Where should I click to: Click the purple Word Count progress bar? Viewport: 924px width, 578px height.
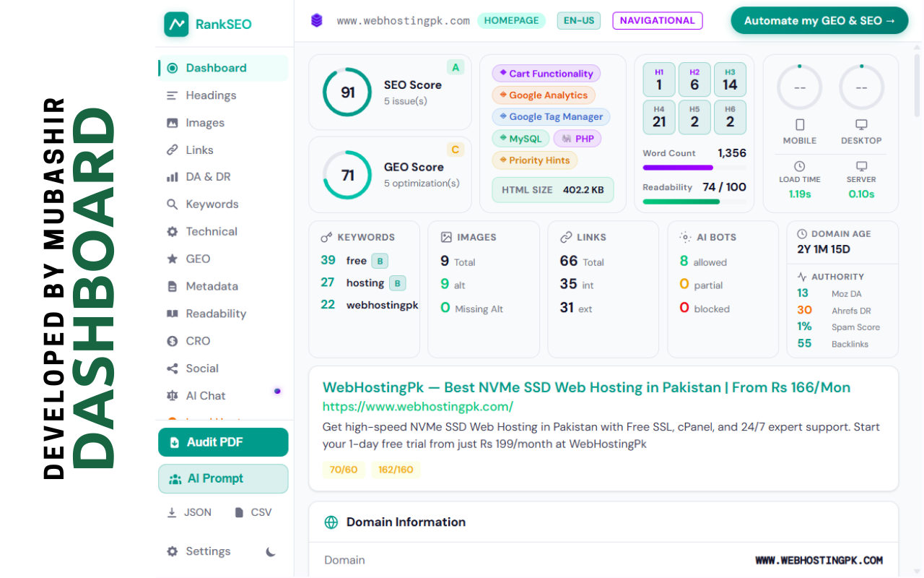pos(694,168)
